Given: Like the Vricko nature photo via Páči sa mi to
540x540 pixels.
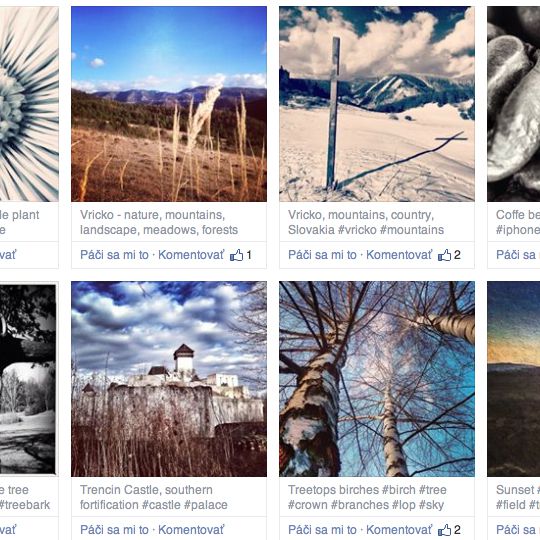Looking at the screenshot, I should click(x=114, y=255).
